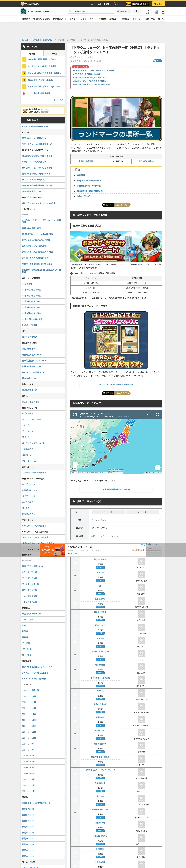
Task: Jump to おみやげとは？ in the contents
Action: (x=84, y=196)
